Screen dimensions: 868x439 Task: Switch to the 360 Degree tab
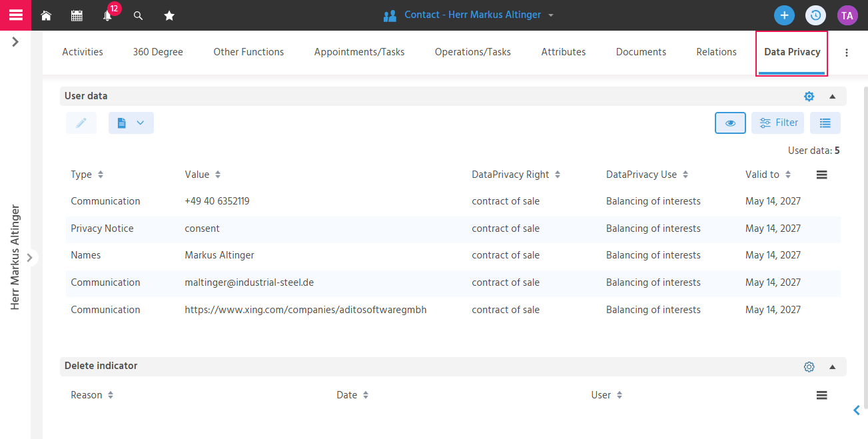click(x=158, y=52)
